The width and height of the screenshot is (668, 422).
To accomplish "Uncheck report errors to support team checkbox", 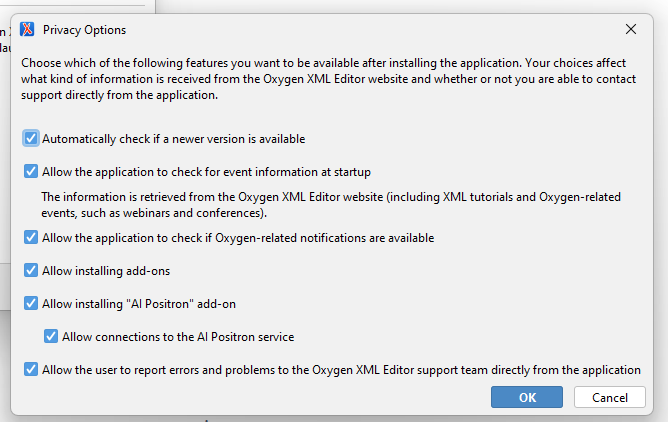I will point(31,369).
